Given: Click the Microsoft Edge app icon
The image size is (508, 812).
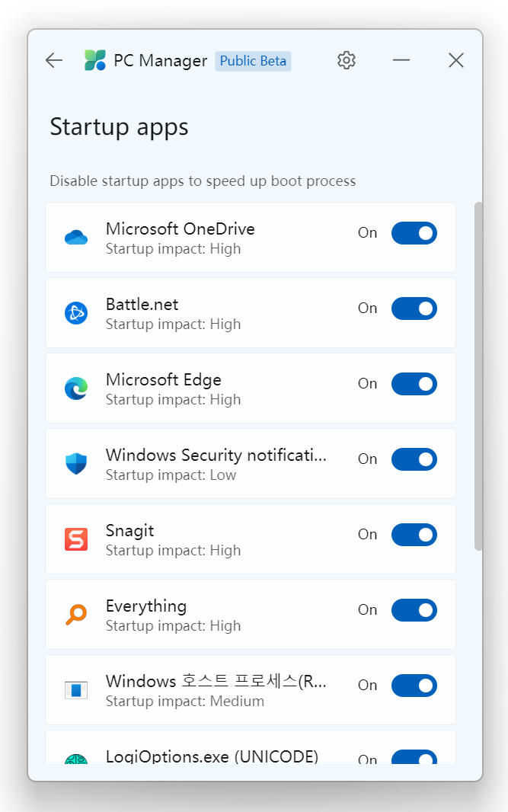Looking at the screenshot, I should (76, 388).
